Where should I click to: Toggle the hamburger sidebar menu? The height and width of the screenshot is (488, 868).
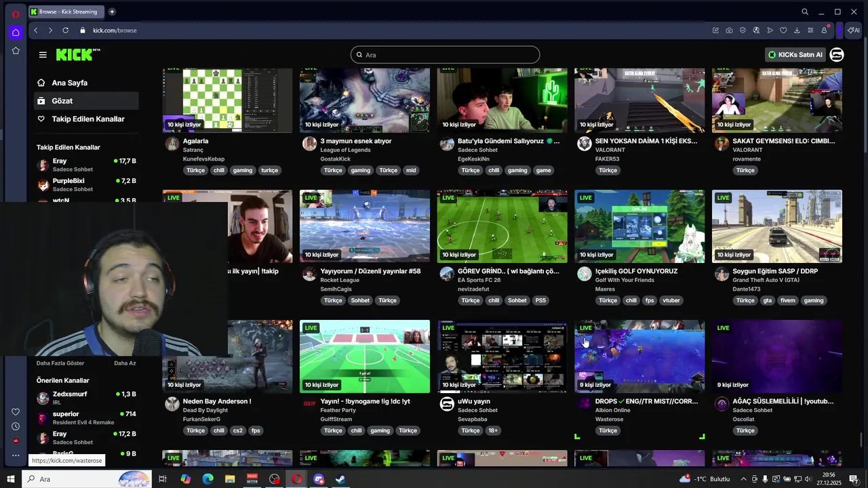tap(43, 55)
